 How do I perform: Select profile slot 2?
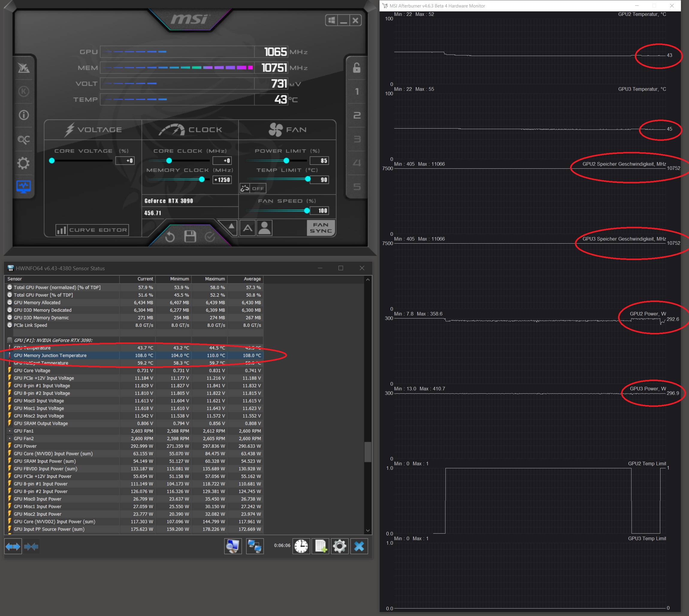[357, 115]
